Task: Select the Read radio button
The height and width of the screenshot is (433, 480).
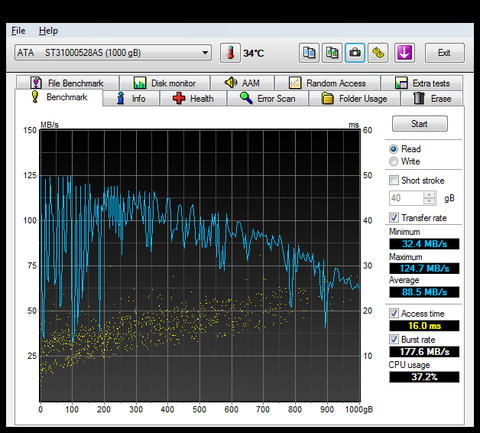Action: [x=394, y=149]
